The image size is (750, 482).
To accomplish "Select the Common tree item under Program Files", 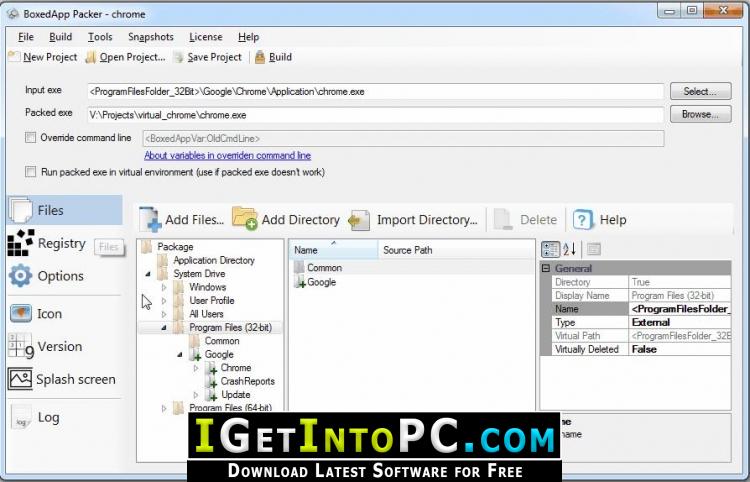I will click(x=222, y=341).
